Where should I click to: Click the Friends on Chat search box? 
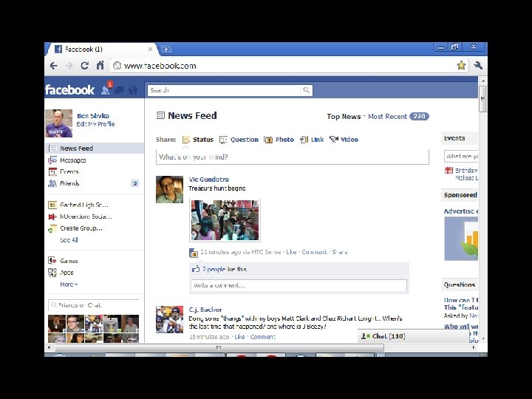[x=94, y=305]
